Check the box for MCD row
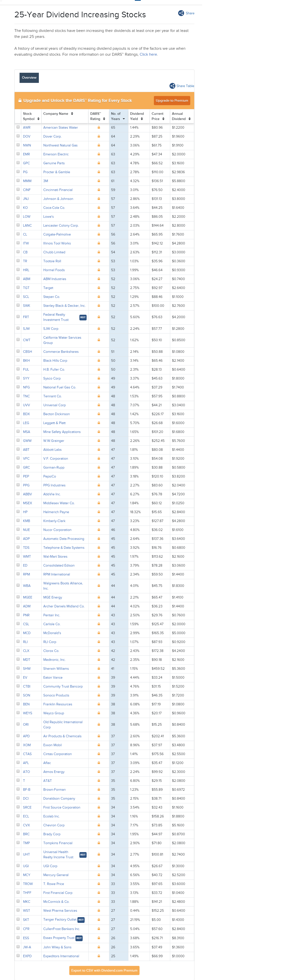This screenshot has height=980, width=285. pos(18,632)
